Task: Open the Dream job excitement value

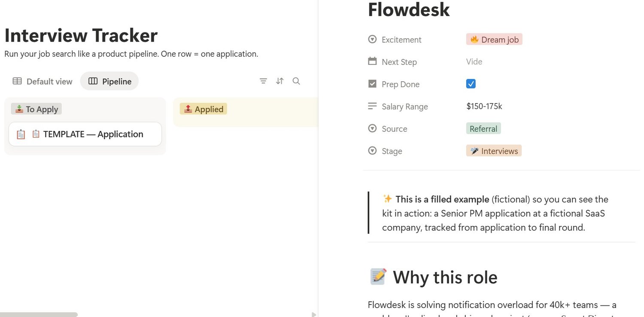Action: pyautogui.click(x=494, y=40)
